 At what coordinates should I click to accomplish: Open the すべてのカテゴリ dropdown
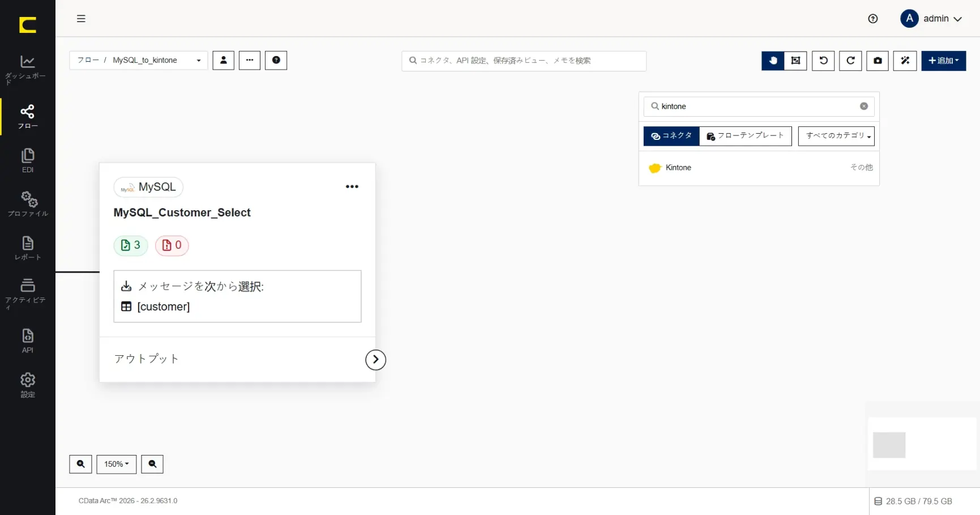pos(836,136)
